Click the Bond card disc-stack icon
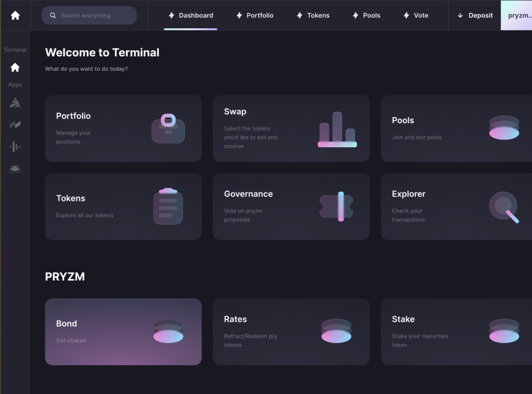The image size is (532, 394). 169,331
